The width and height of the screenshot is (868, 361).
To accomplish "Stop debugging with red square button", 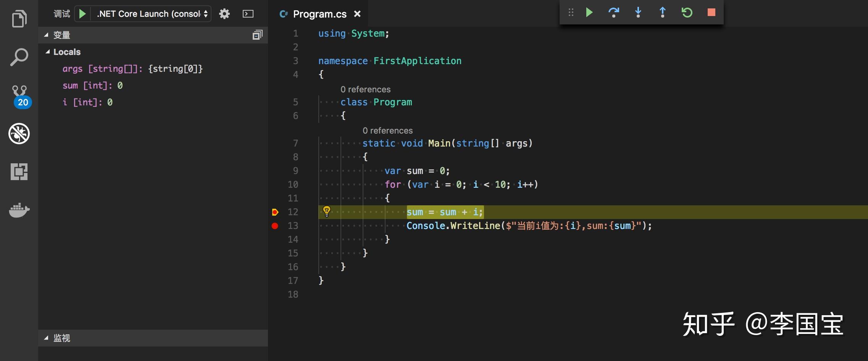I will (711, 13).
